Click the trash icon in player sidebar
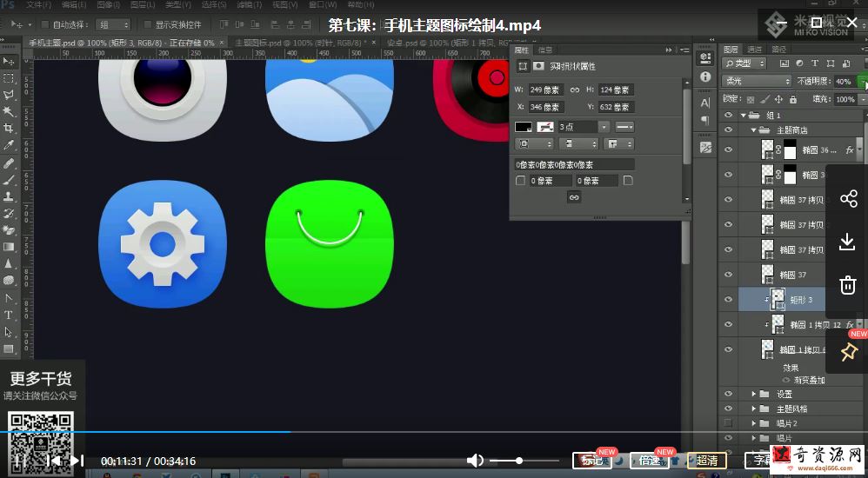The width and height of the screenshot is (868, 478). tap(848, 285)
